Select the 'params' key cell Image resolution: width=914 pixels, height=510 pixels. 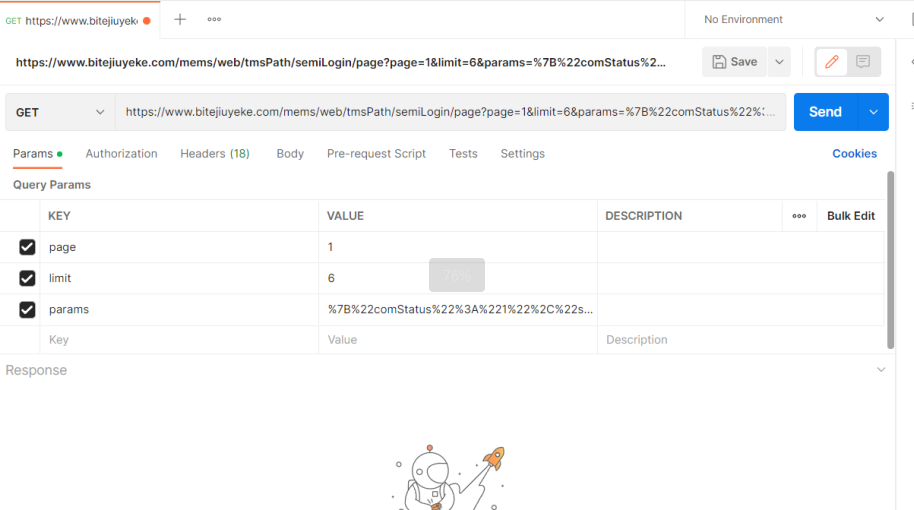coord(179,309)
